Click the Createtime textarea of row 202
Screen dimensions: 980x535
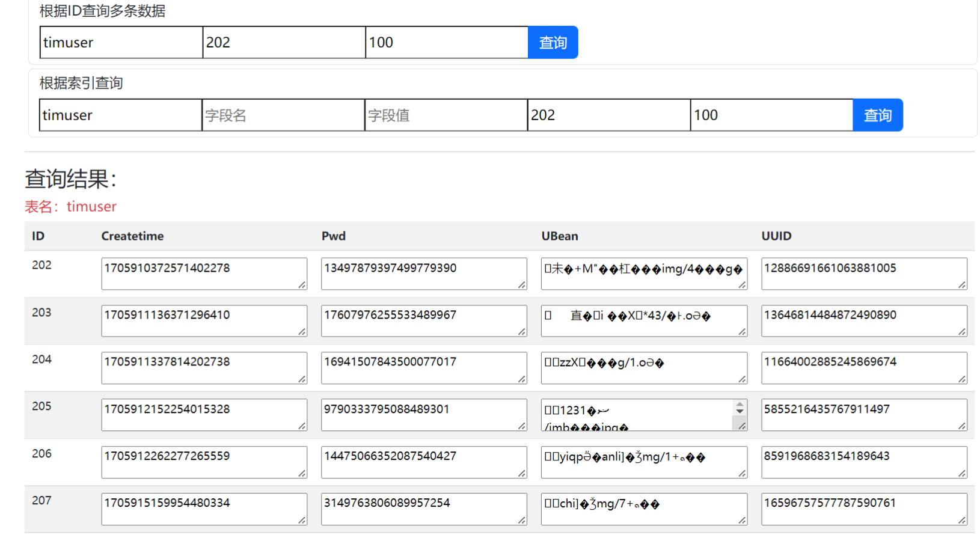[204, 274]
